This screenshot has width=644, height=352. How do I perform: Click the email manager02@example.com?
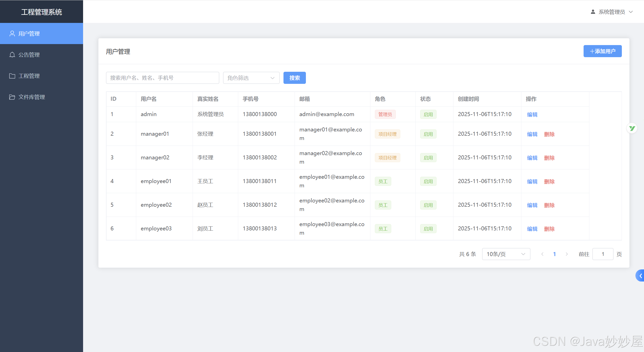(x=331, y=157)
